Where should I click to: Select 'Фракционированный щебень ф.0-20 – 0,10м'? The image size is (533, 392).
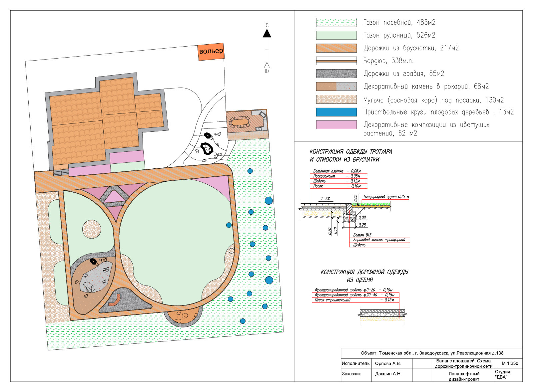coord(354,290)
